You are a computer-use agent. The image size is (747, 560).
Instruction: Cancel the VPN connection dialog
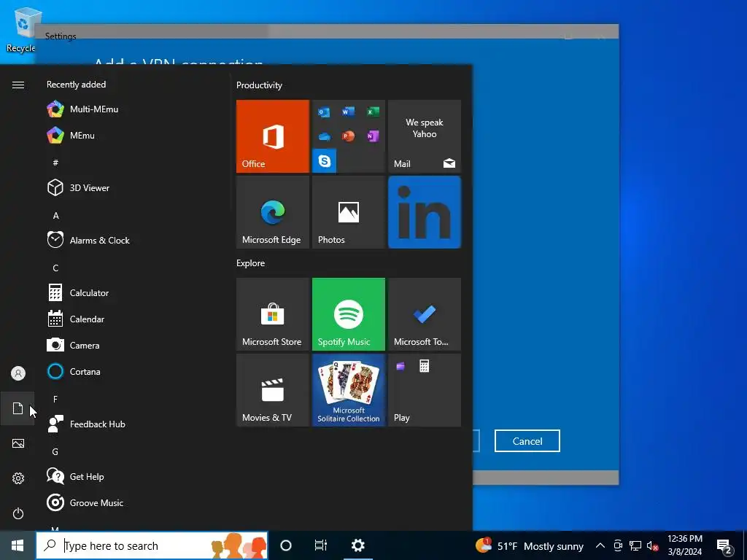(527, 441)
